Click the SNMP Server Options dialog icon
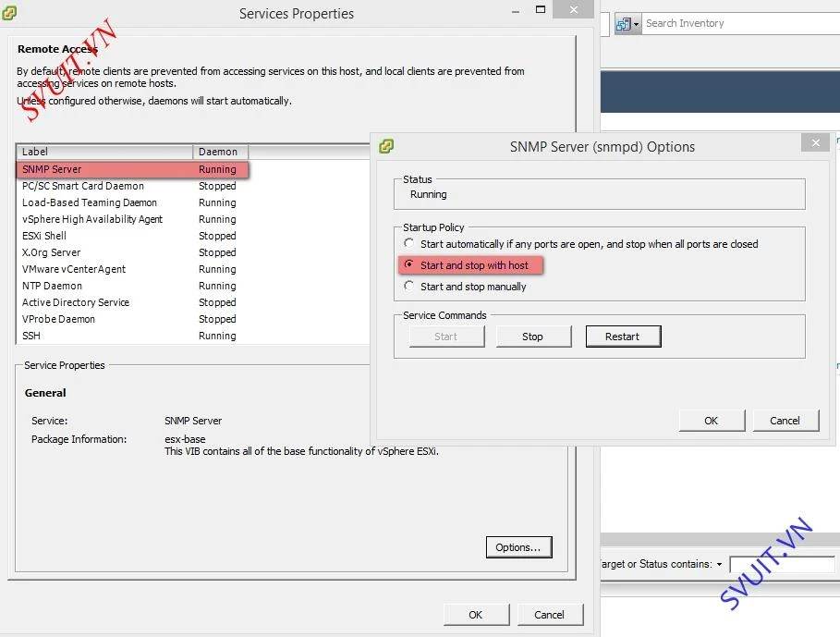This screenshot has height=637, width=840. pyautogui.click(x=386, y=146)
